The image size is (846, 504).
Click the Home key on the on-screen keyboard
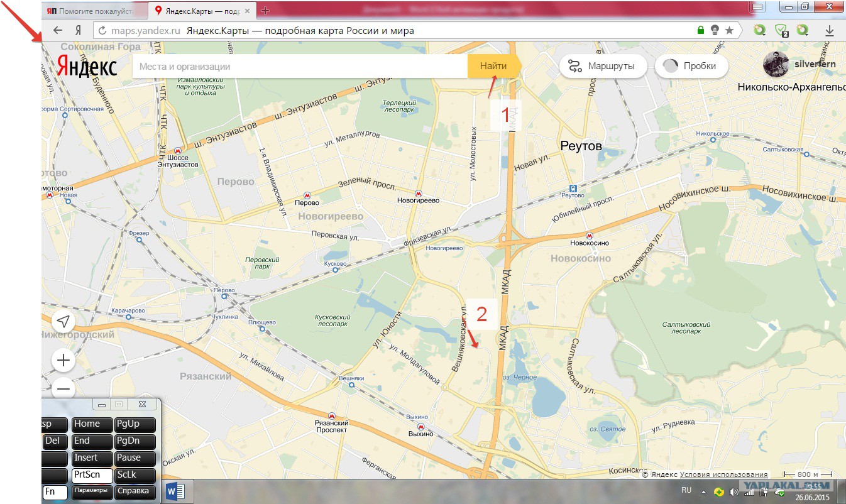point(92,424)
